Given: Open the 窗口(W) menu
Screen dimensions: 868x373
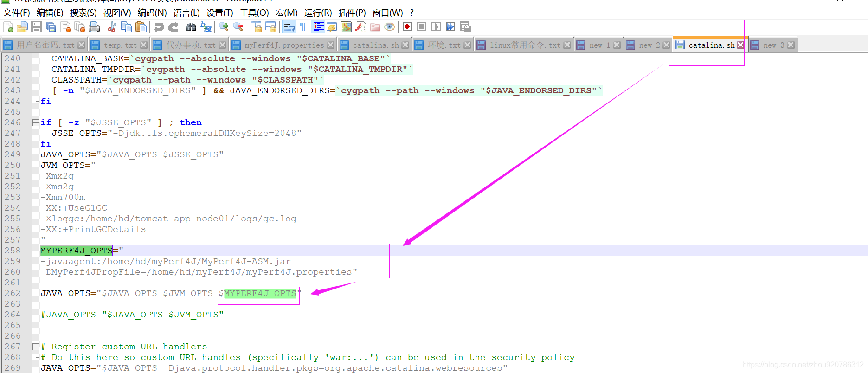Looking at the screenshot, I should tap(388, 13).
